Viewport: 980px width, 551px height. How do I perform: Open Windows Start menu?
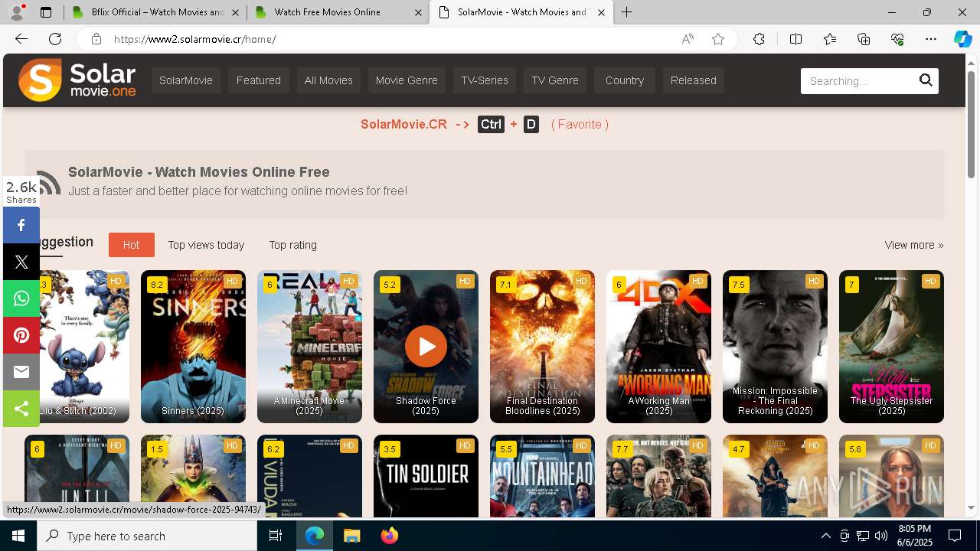(x=18, y=536)
